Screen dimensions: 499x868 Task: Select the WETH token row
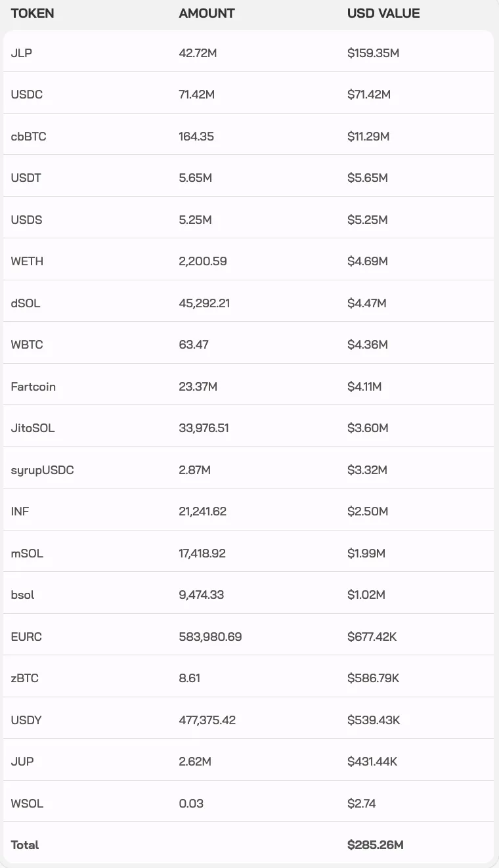click(x=248, y=261)
